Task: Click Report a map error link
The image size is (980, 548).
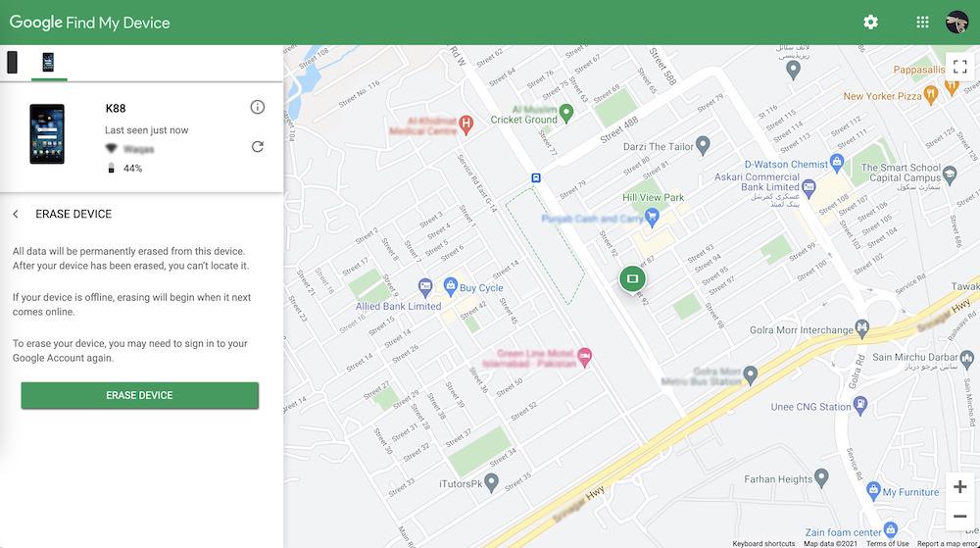Action: click(x=947, y=544)
